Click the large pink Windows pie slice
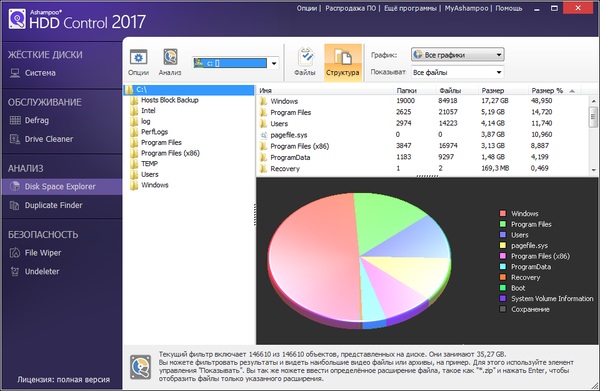This screenshot has width=600, height=391. [x=314, y=256]
